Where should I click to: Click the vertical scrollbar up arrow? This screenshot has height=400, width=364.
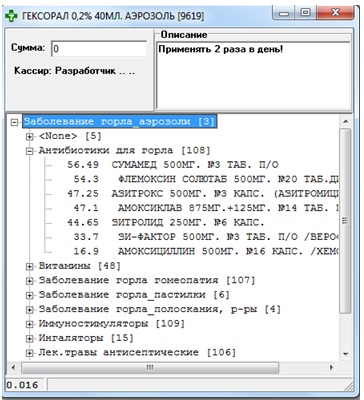345,121
